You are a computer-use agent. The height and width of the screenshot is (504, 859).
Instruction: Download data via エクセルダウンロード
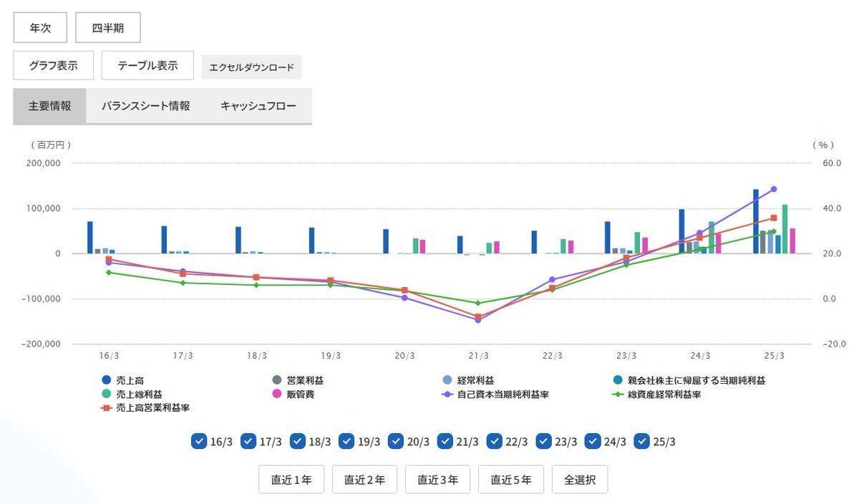252,67
